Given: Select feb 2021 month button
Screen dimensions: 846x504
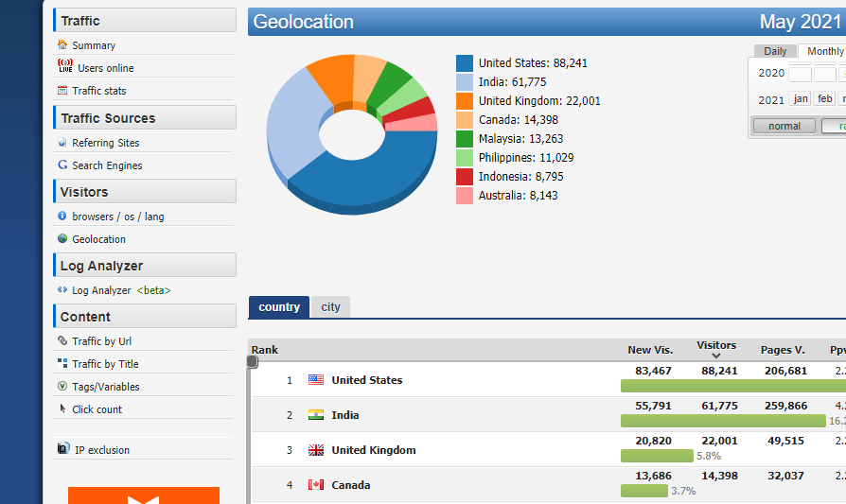Looking at the screenshot, I should click(x=825, y=99).
